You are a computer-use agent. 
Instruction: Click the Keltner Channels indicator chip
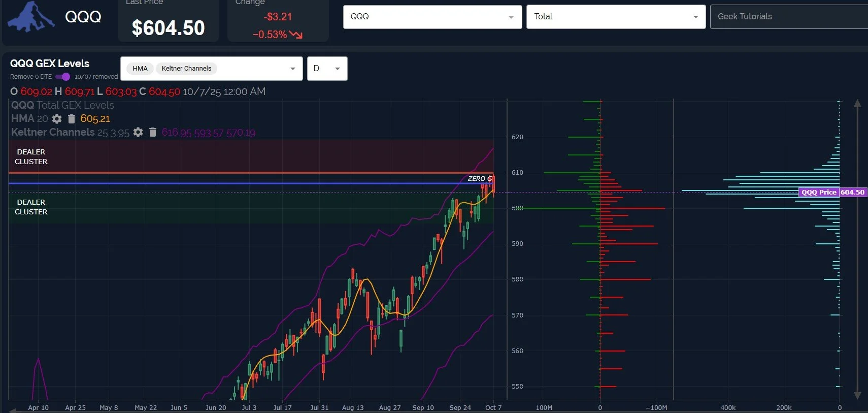[x=186, y=69]
